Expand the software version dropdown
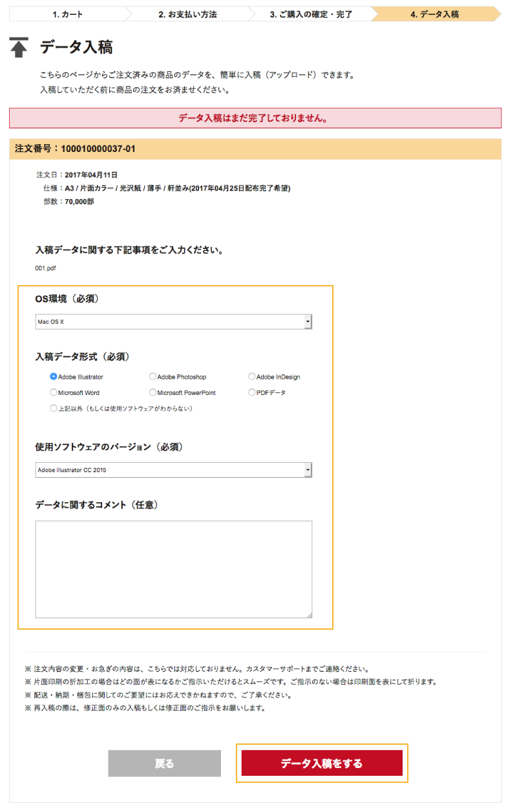 [x=173, y=470]
